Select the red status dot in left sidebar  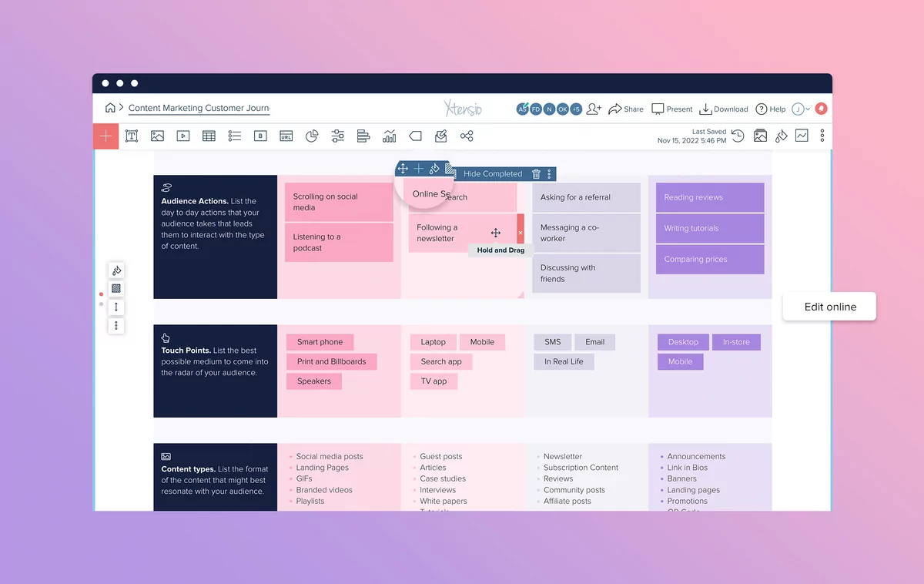pyautogui.click(x=101, y=294)
